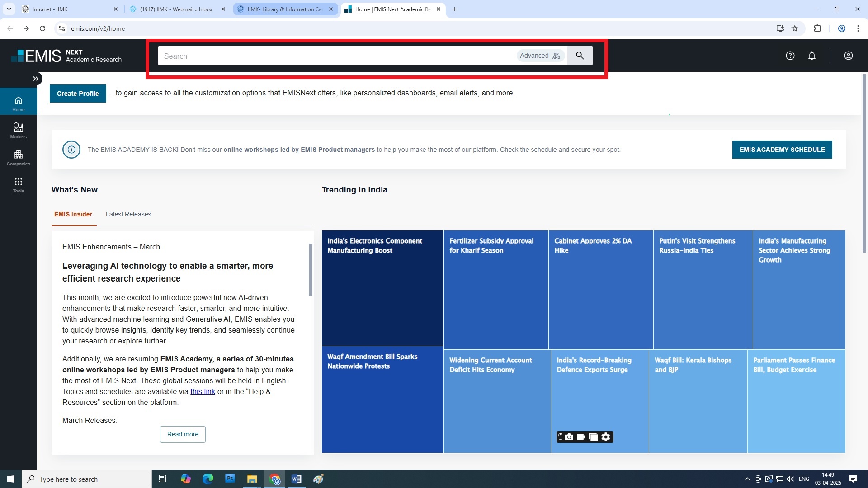
Task: Click the EMIS Insider panel scrollbar
Action: coord(311,270)
